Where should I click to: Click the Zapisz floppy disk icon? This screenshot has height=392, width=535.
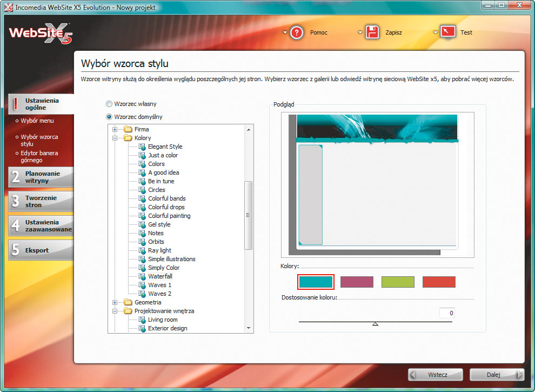click(x=372, y=32)
